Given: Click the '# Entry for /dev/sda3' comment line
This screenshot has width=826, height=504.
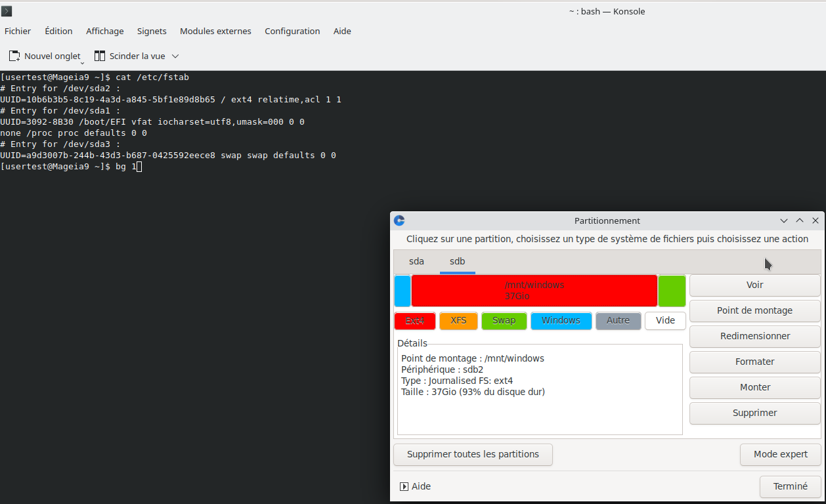Looking at the screenshot, I should click(60, 144).
